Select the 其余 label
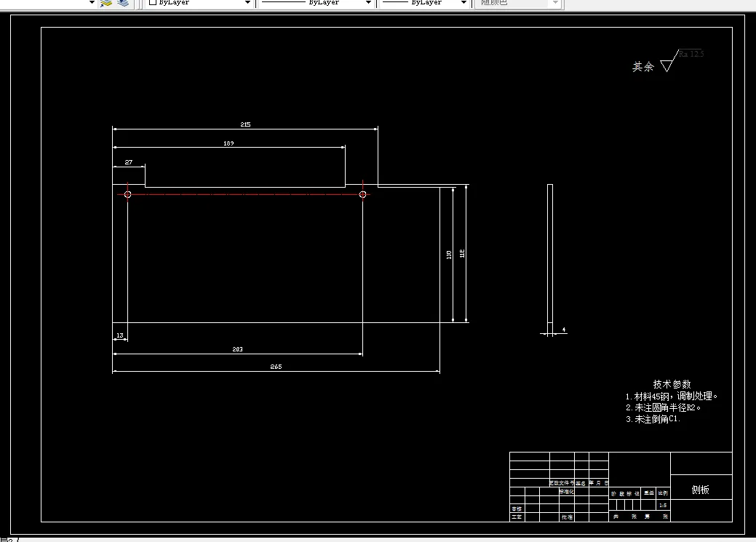 pos(643,66)
